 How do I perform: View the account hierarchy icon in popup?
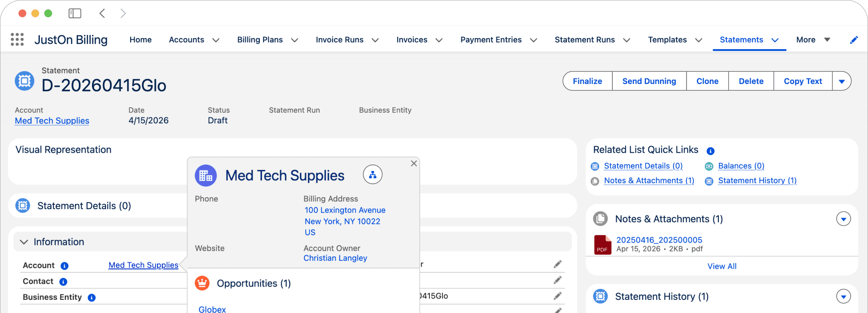point(373,175)
